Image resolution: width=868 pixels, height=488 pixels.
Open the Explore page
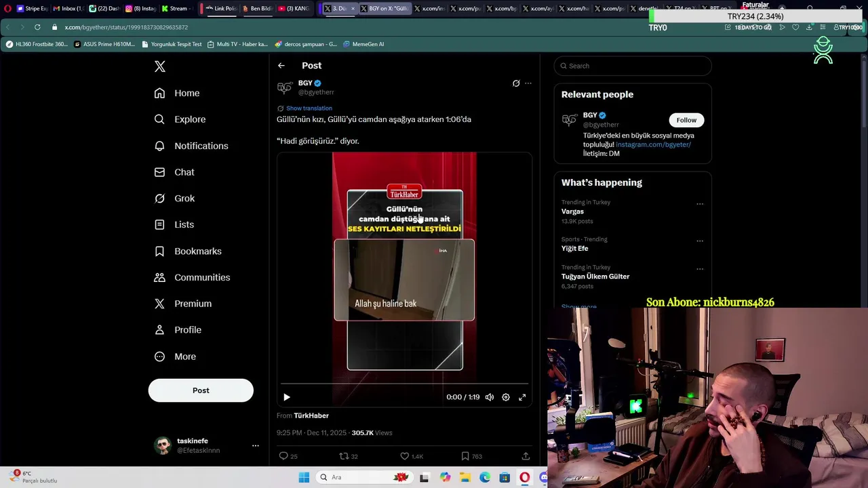(x=180, y=119)
